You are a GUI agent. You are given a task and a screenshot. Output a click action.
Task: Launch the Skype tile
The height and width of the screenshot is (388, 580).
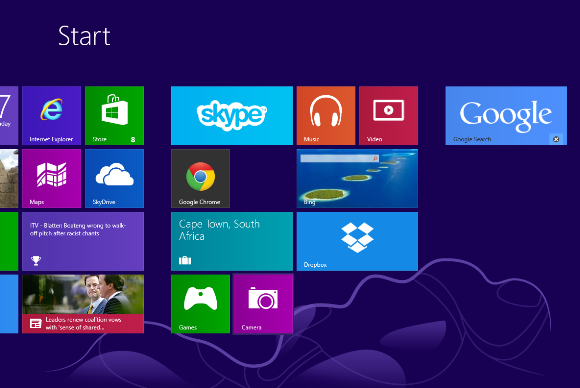pyautogui.click(x=232, y=115)
